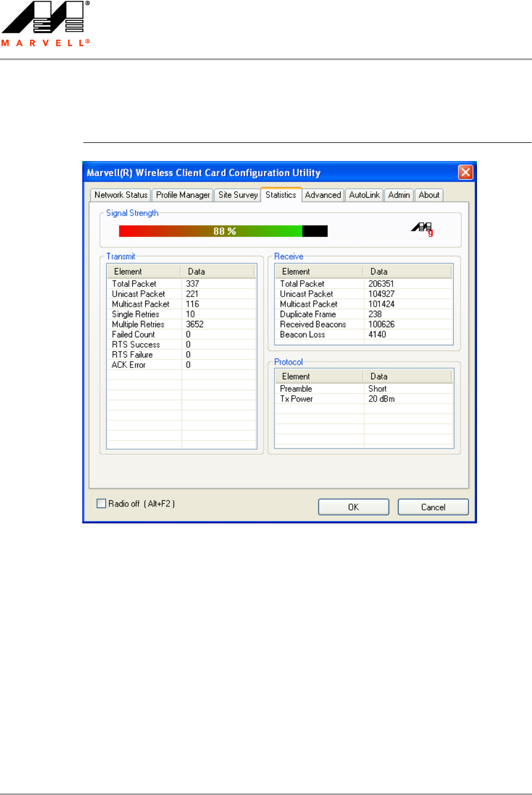Click Receive table Data column header
This screenshot has width=532, height=795.
[x=407, y=272]
